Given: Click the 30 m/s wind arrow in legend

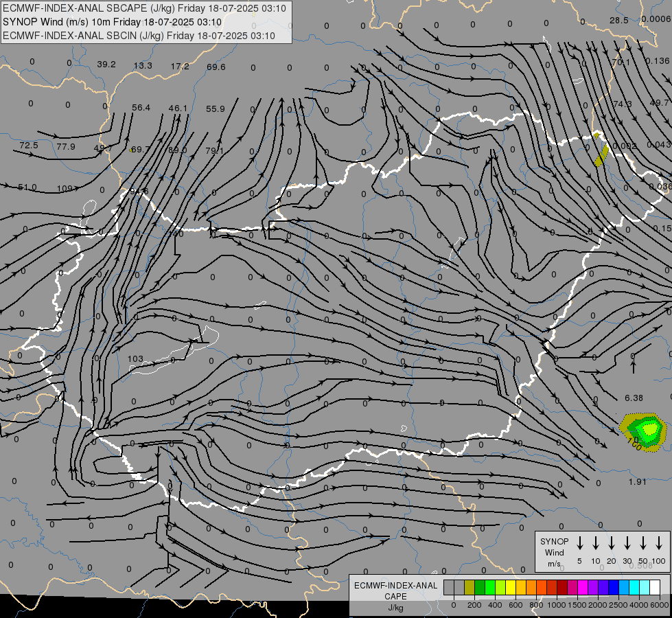Looking at the screenshot, I should 627,543.
